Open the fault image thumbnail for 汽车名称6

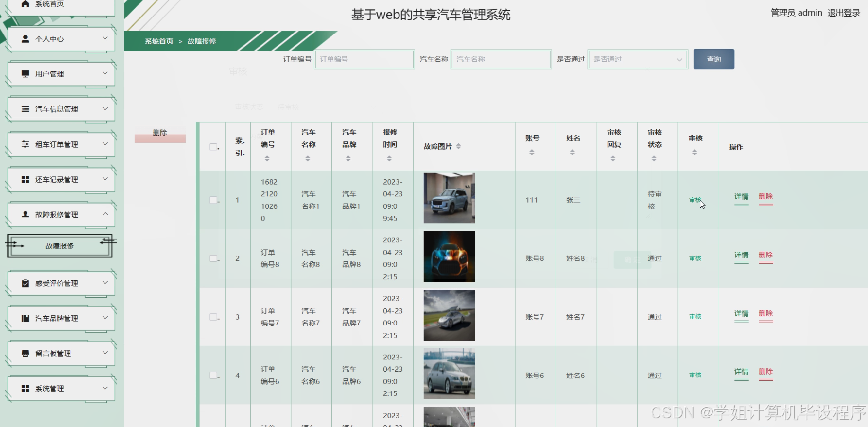[449, 374]
